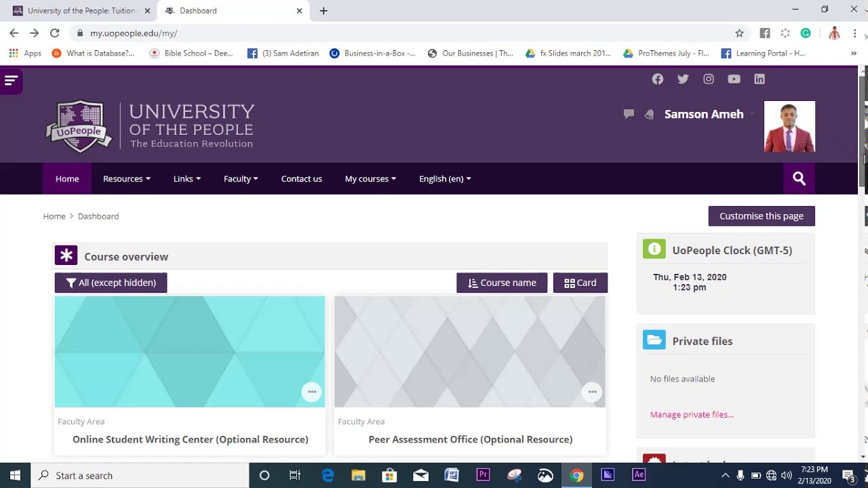Open the Course name sort dropdown
The image size is (868, 488).
click(x=502, y=283)
